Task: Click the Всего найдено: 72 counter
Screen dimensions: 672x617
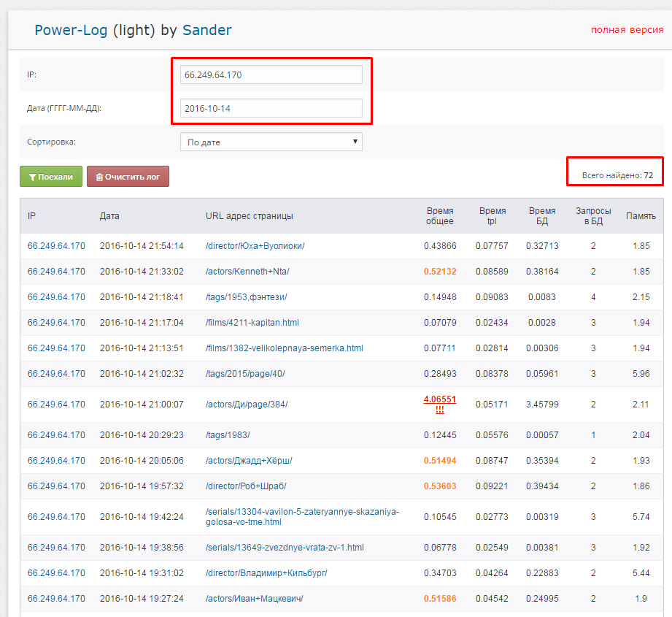Action: click(x=617, y=175)
